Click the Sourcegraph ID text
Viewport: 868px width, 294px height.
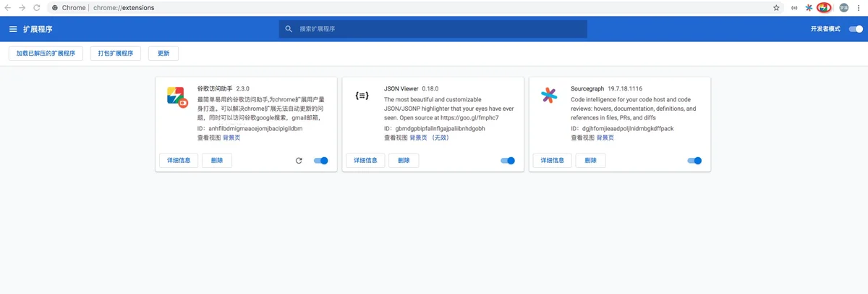click(622, 128)
